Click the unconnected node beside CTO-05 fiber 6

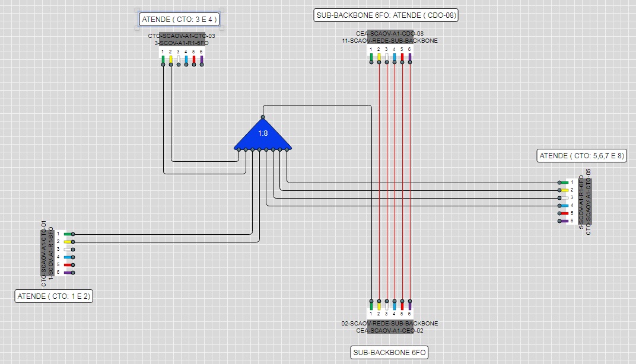[x=559, y=221]
